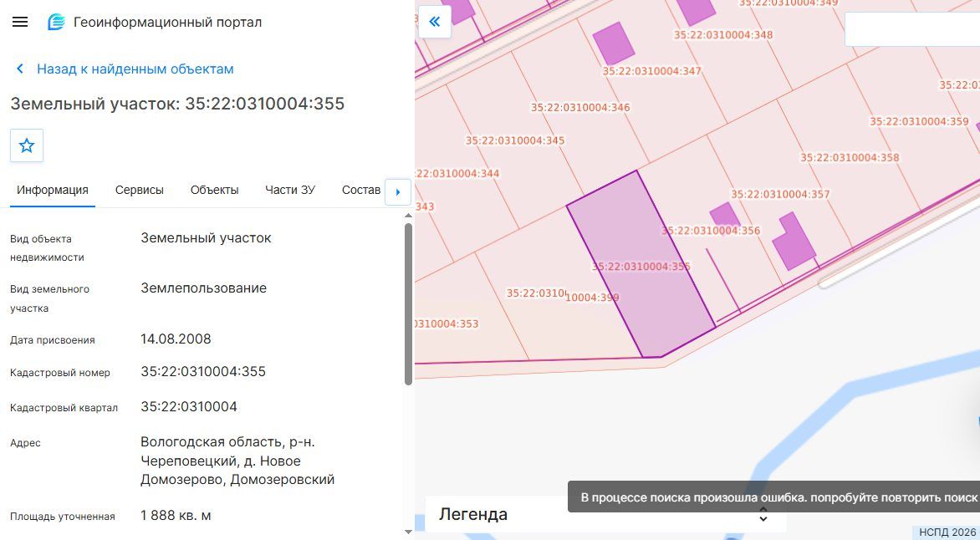Click the area value 1 888 кв. м
Viewport: 980px width, 540px height.
pos(176,516)
